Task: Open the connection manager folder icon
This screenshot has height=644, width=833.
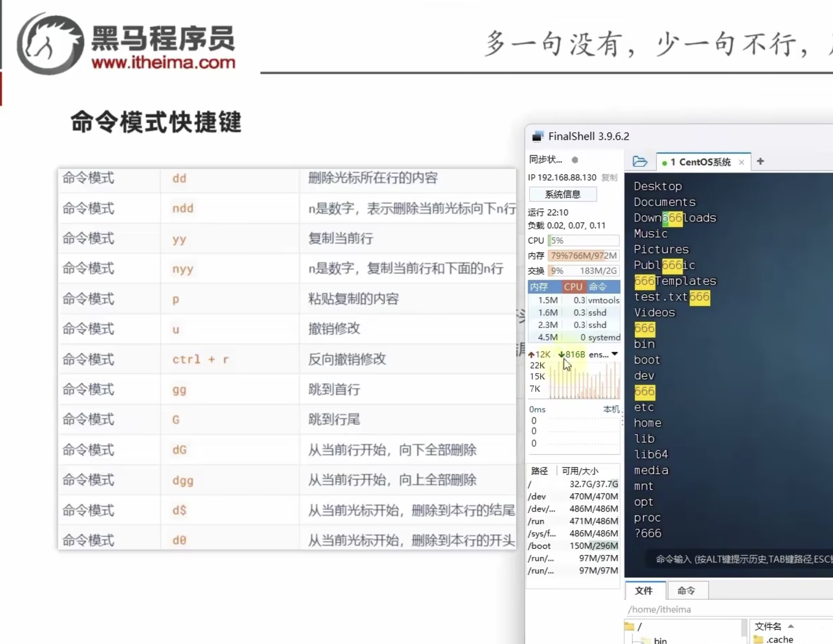Action: point(640,162)
